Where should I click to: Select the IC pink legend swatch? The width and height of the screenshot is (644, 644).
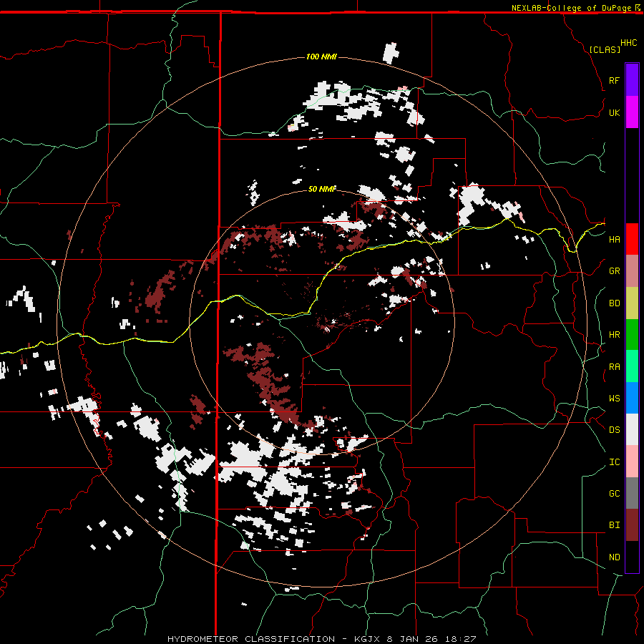tap(632, 462)
